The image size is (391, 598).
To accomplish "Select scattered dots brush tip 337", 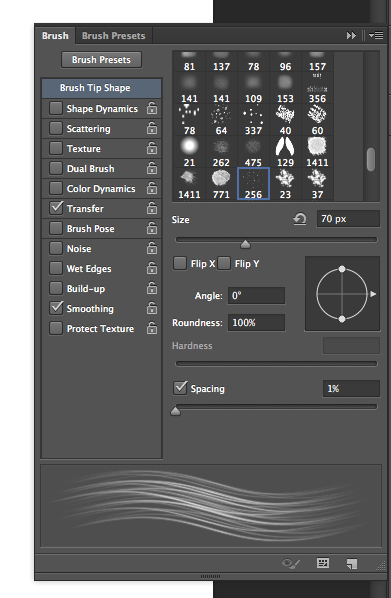I will (253, 120).
